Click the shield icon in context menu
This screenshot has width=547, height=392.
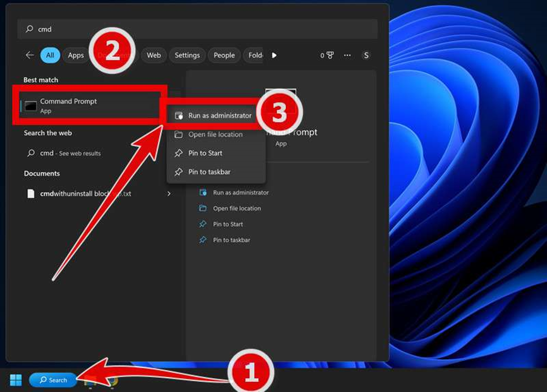[178, 116]
